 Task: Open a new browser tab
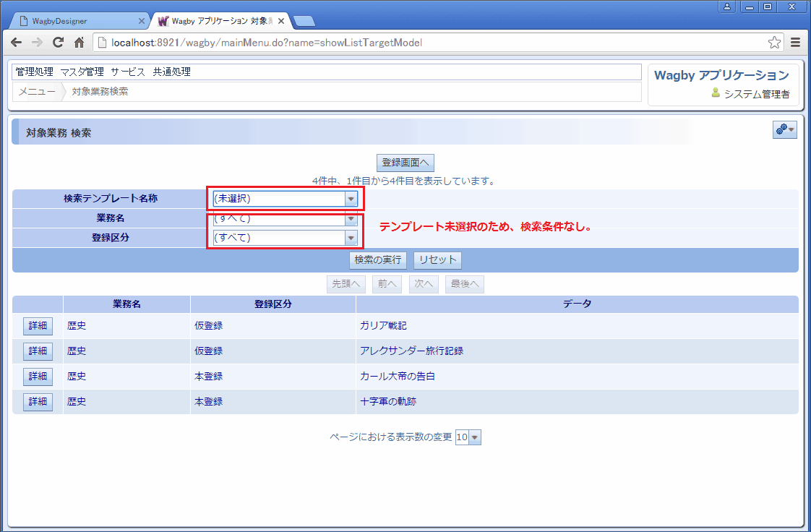tap(304, 21)
